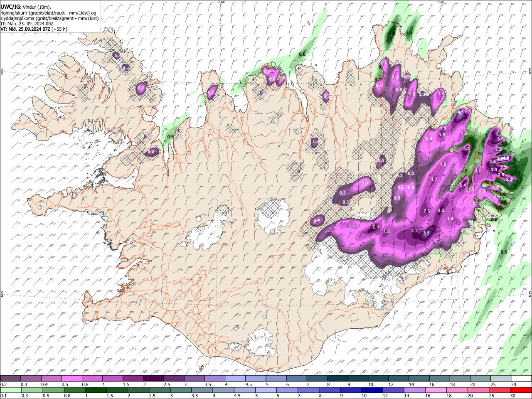Pick the medium green 0.5 swatch in lower legend
This screenshot has height=399, width=532.
tap(54, 390)
